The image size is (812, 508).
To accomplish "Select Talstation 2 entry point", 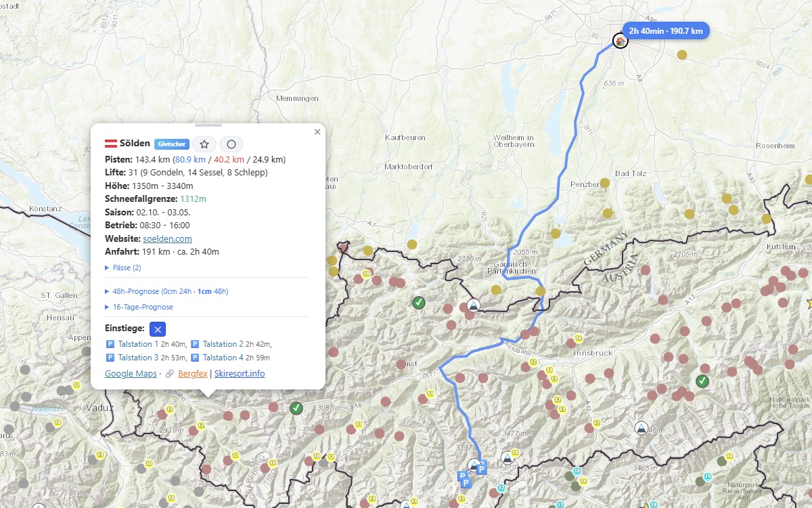I will (x=223, y=344).
